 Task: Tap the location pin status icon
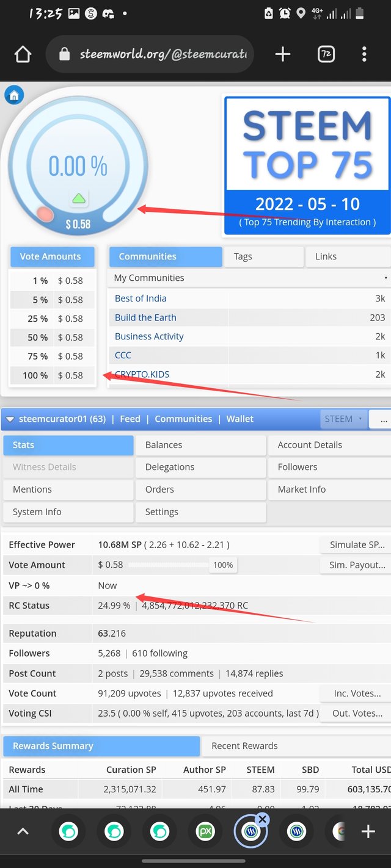coord(301,13)
